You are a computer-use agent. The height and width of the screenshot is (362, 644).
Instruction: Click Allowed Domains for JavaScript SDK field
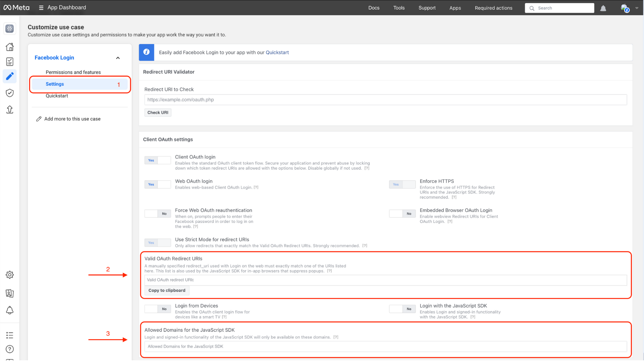pyautogui.click(x=385, y=347)
